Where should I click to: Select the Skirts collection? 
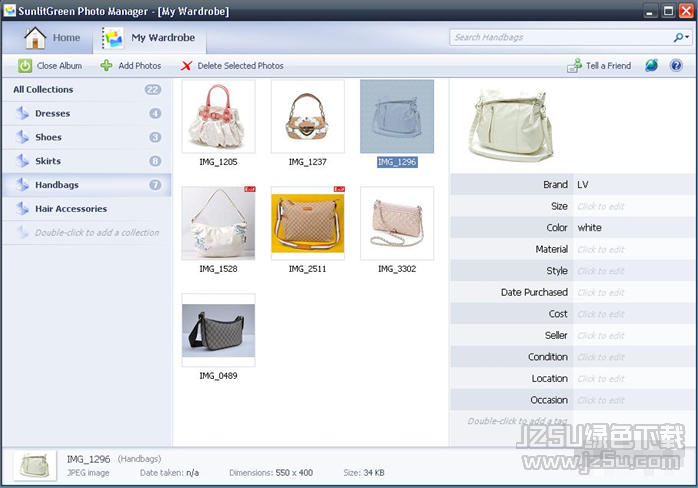[x=87, y=161]
